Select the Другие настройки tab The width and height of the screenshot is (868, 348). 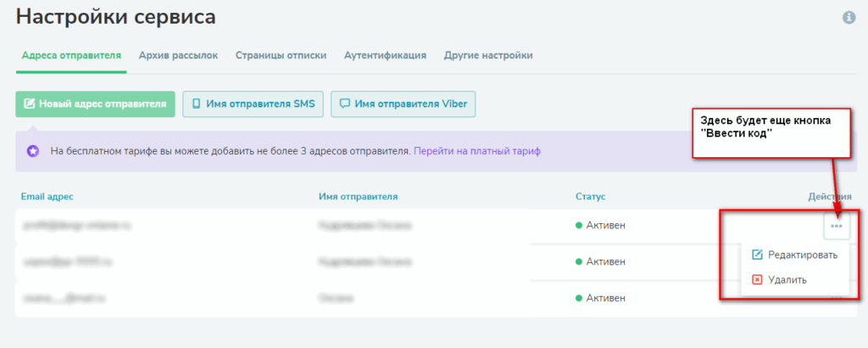[x=488, y=55]
